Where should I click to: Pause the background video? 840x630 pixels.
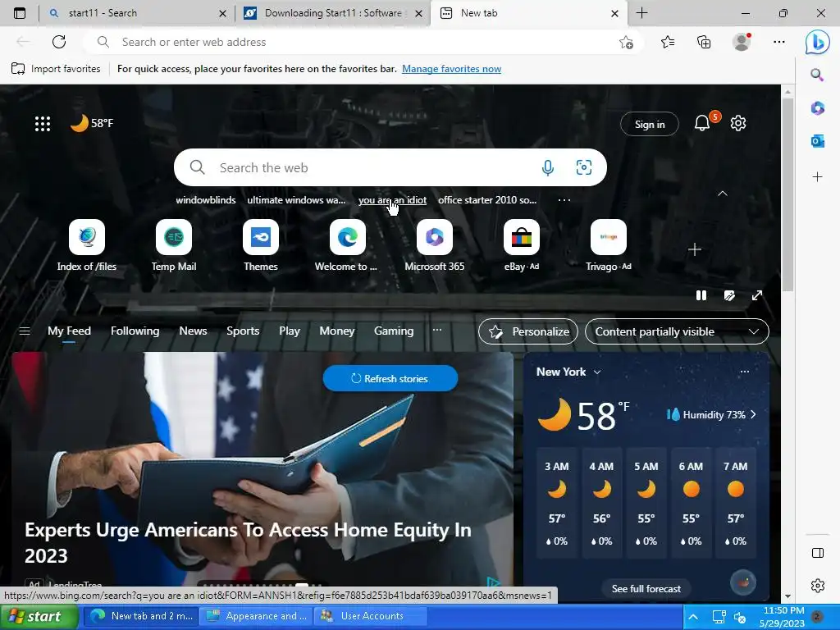701,295
